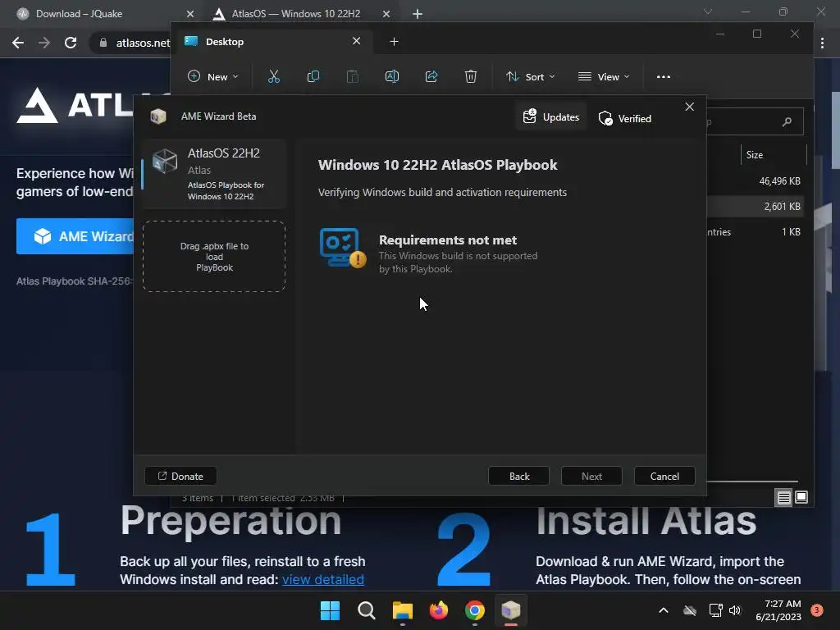Image resolution: width=840 pixels, height=630 pixels.
Task: Select the 2,601 KB file row
Action: pos(756,206)
